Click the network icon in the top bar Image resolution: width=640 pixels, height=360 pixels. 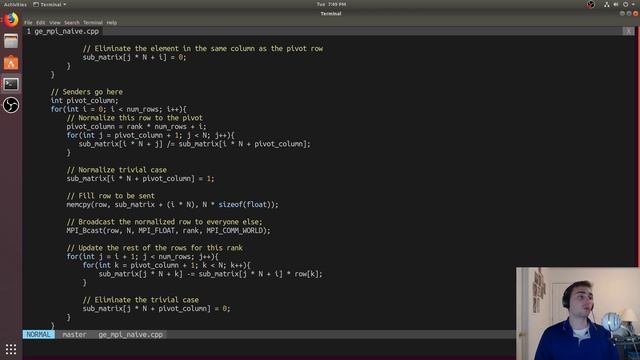pos(607,4)
